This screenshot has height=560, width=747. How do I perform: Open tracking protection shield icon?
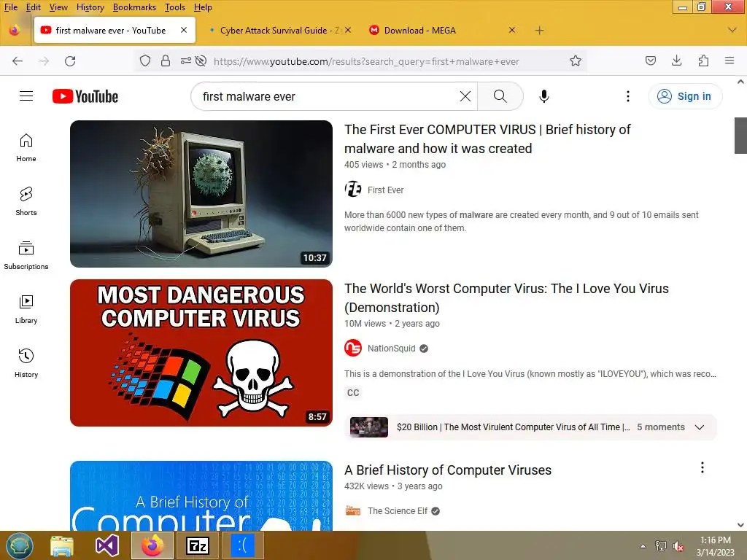pos(145,61)
